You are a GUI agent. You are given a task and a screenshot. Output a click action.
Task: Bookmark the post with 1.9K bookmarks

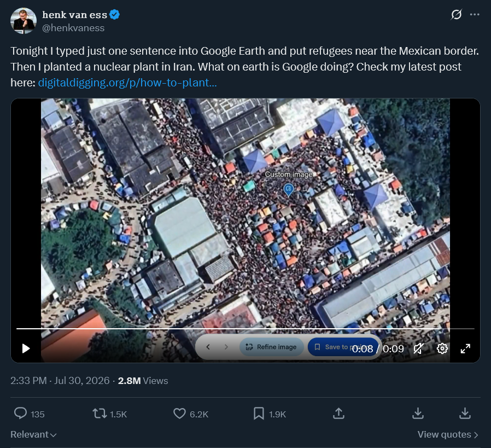pyautogui.click(x=259, y=414)
